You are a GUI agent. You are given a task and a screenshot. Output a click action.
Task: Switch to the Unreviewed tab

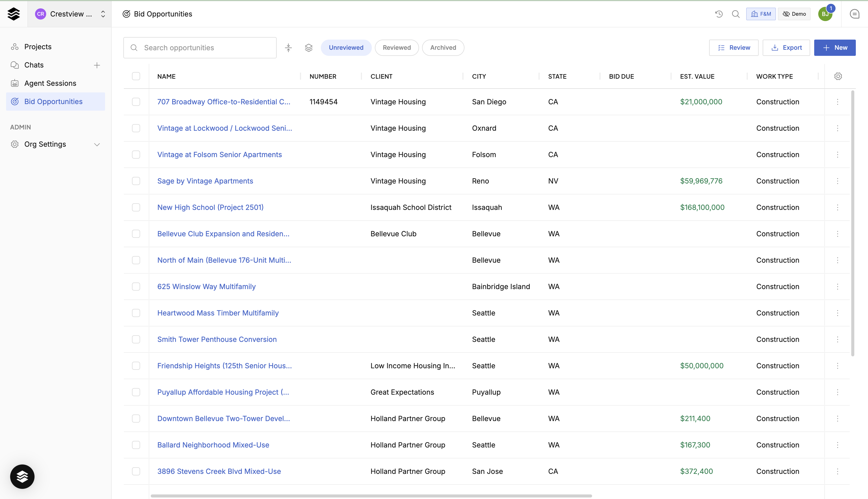(x=346, y=48)
